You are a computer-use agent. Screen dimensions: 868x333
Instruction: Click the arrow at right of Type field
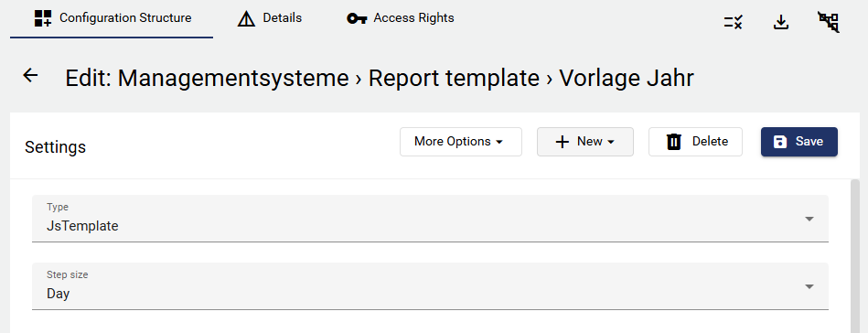pos(809,219)
